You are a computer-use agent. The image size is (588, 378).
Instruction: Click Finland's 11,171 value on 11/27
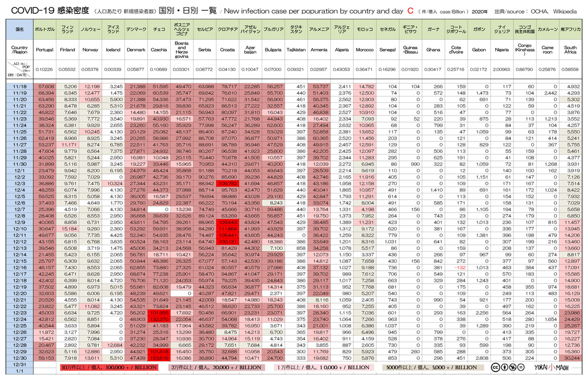click(67, 144)
